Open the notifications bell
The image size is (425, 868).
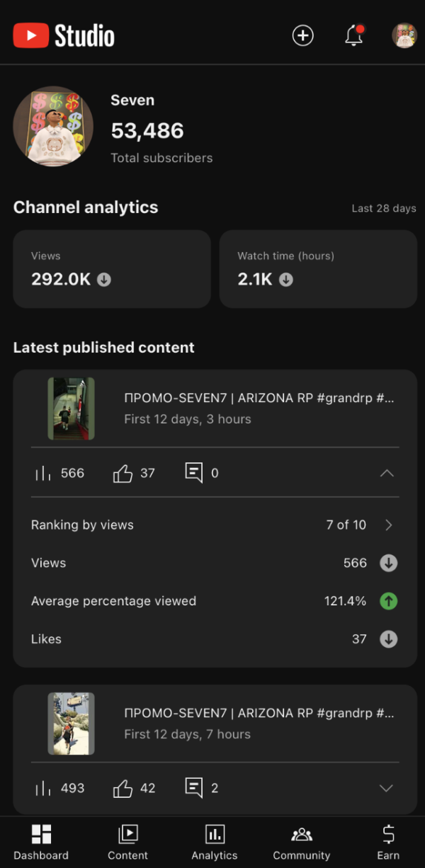(353, 35)
